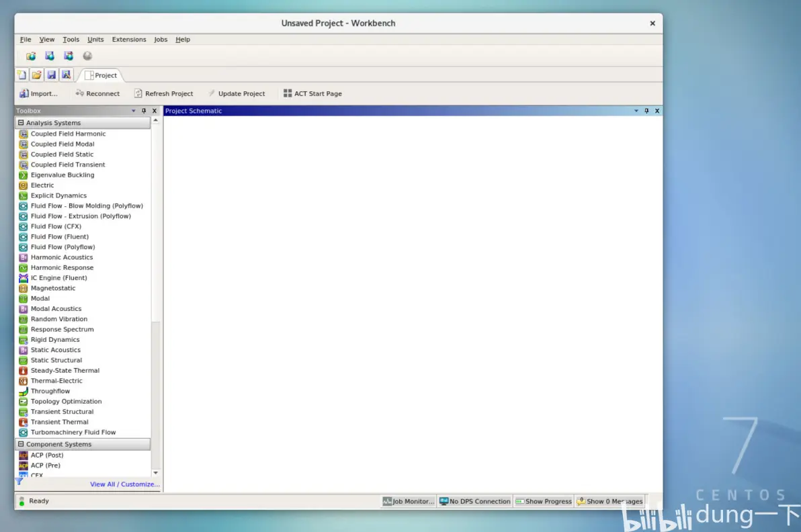Toggle the Project Schematic pin
The image size is (801, 532).
[646, 111]
